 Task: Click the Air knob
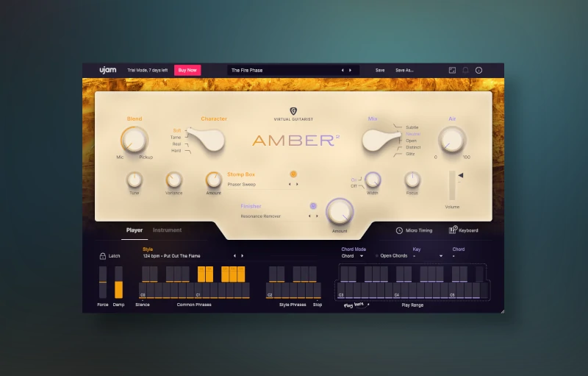coord(452,140)
